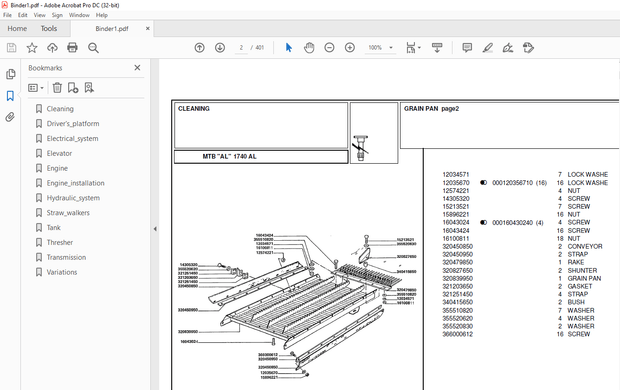The image size is (620, 390).
Task: Open the Variations bookmark
Action: [62, 272]
